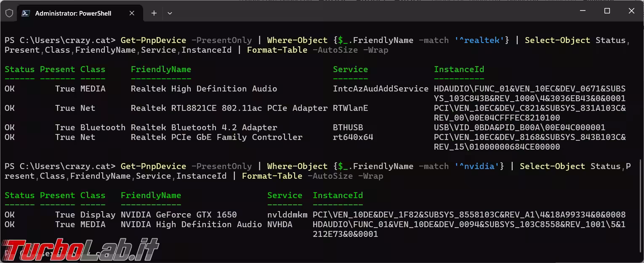Image resolution: width=644 pixels, height=263 pixels.
Task: Open a new tab with the plus button
Action: (154, 13)
